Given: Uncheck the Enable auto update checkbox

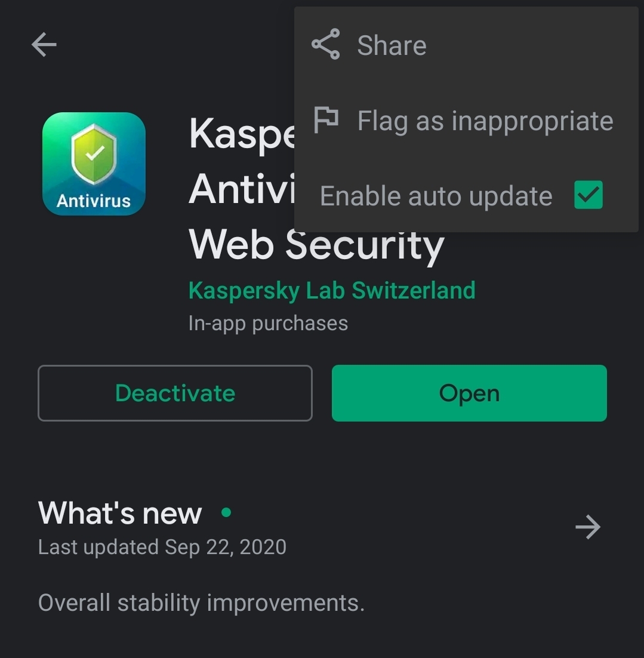Looking at the screenshot, I should pos(588,195).
